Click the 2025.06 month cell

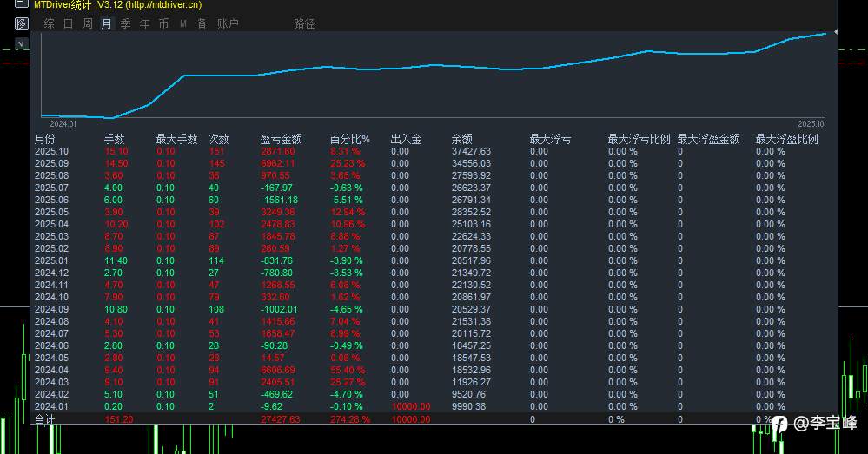pos(51,200)
